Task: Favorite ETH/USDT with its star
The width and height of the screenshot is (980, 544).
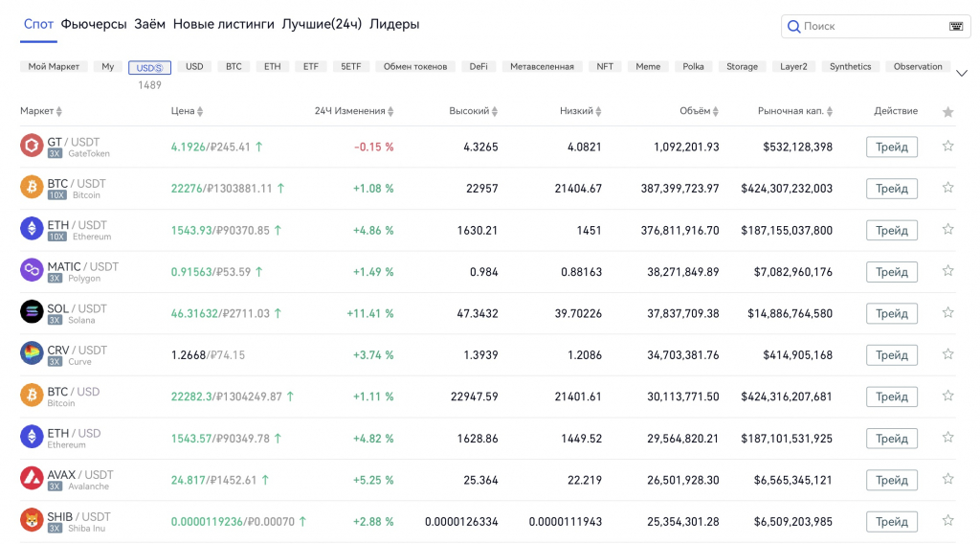Action: tap(948, 229)
